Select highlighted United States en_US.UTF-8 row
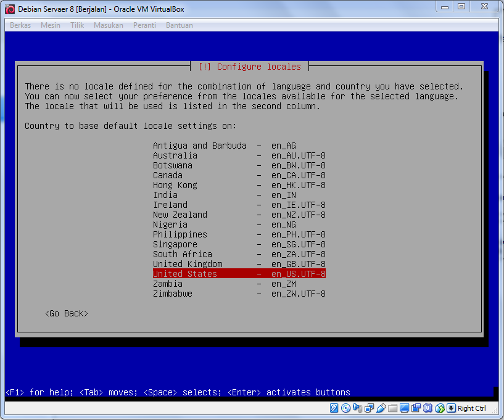 point(239,274)
